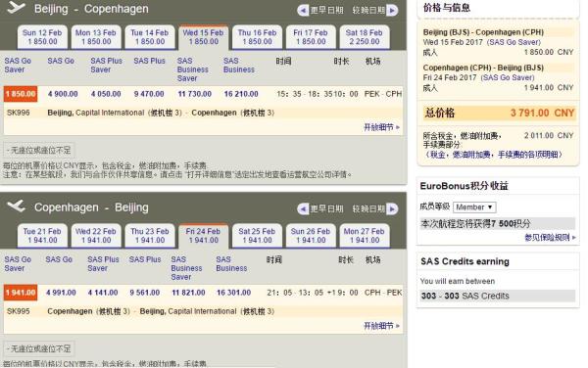This screenshot has width=588, height=368.
Task: Choose the 16 301.00 SAS Business return fare
Action: coord(233,293)
